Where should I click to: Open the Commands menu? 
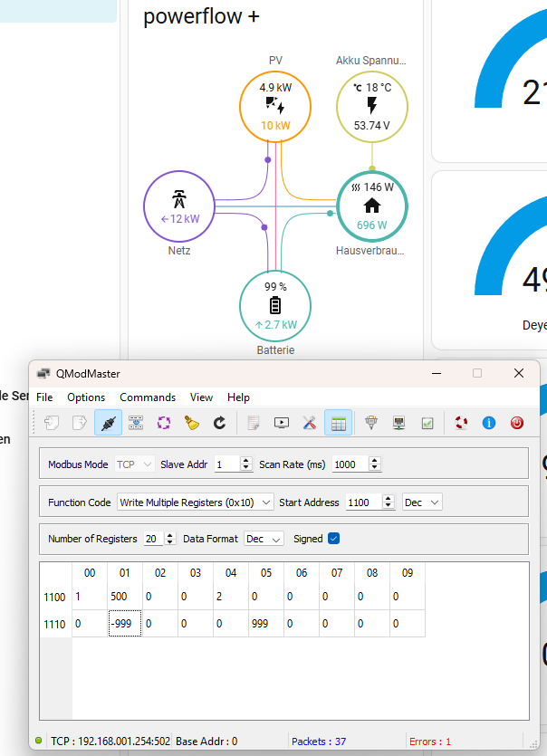[148, 397]
